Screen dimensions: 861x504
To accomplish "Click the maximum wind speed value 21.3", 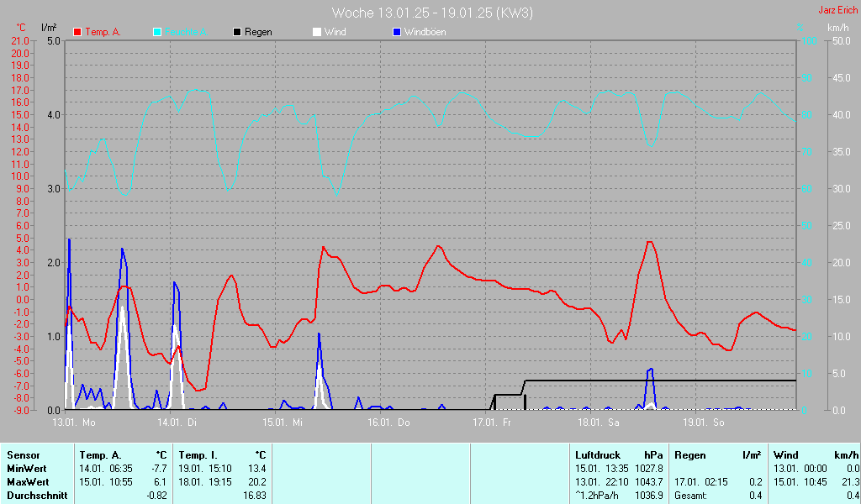I will pyautogui.click(x=853, y=482).
